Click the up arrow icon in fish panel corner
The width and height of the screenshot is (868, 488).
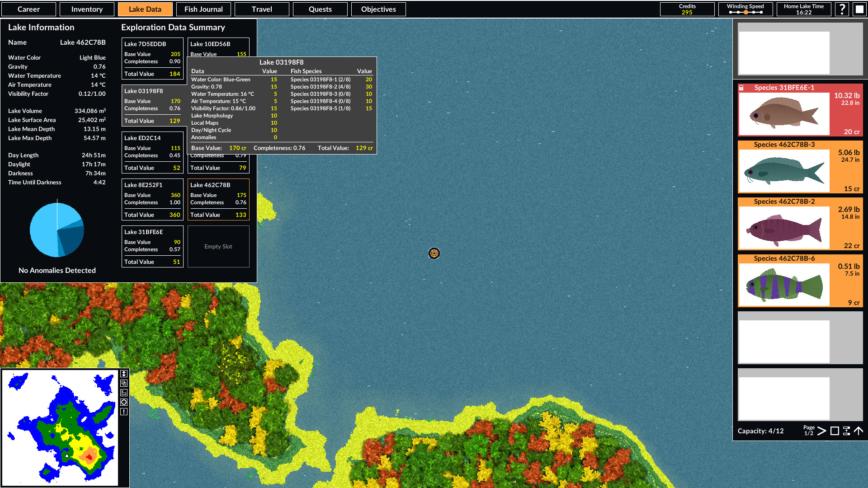tap(859, 431)
